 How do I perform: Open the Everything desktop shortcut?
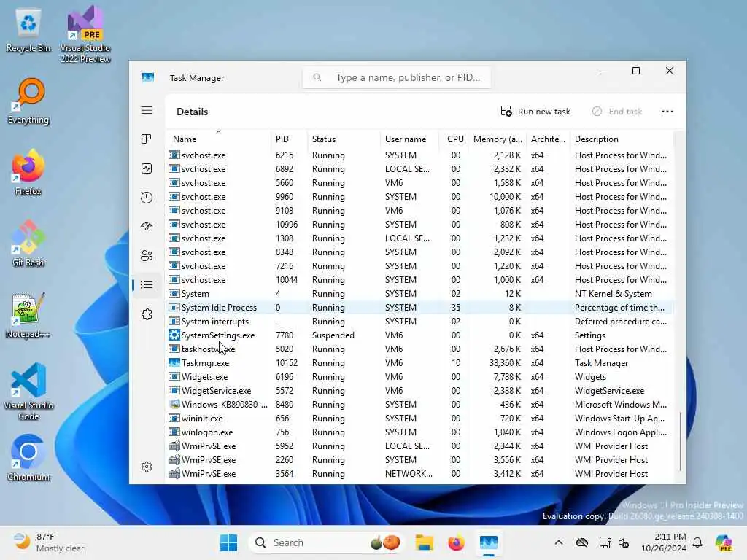click(x=28, y=101)
